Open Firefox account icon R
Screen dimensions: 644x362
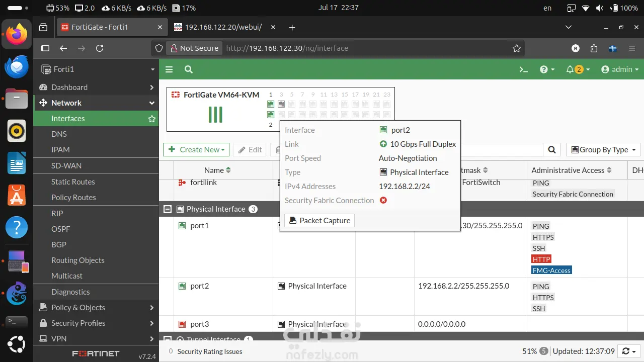[x=576, y=48]
